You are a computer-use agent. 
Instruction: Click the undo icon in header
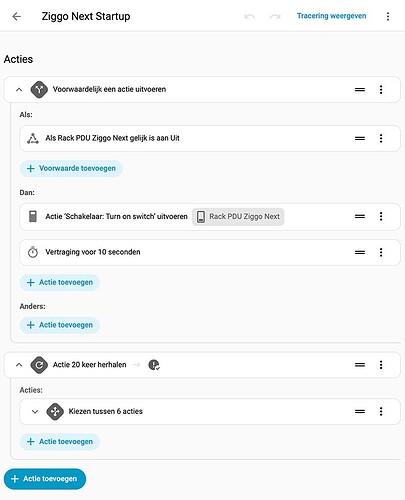[249, 16]
